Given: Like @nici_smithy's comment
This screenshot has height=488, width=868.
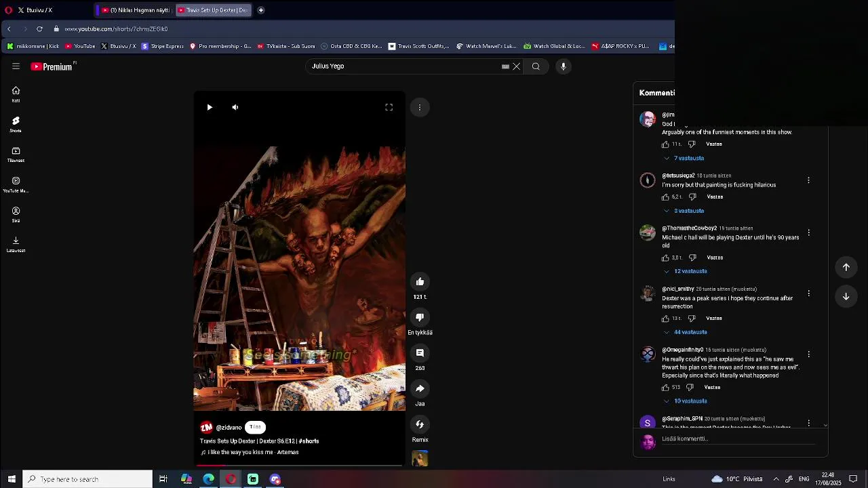Looking at the screenshot, I should (665, 319).
